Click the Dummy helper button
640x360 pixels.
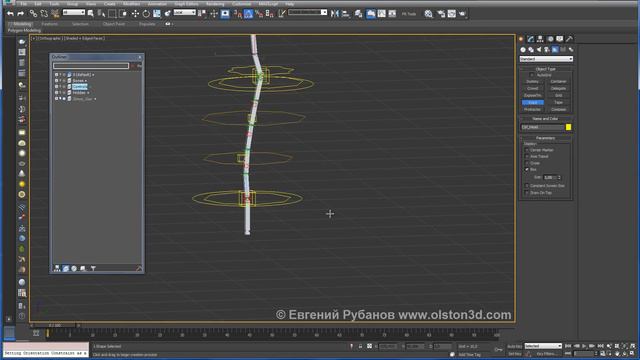[533, 82]
